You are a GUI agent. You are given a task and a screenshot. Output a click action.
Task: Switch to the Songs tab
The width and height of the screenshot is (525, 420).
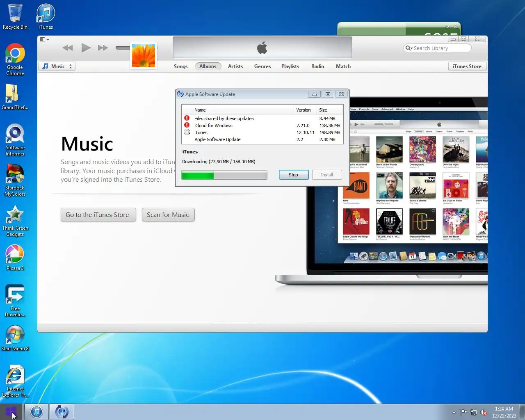pyautogui.click(x=180, y=66)
